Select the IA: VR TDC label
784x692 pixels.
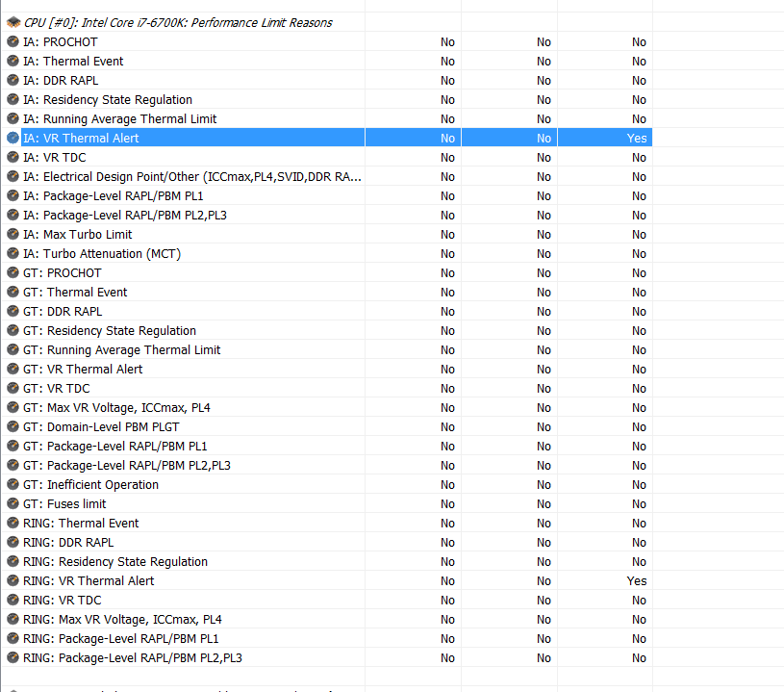55,158
